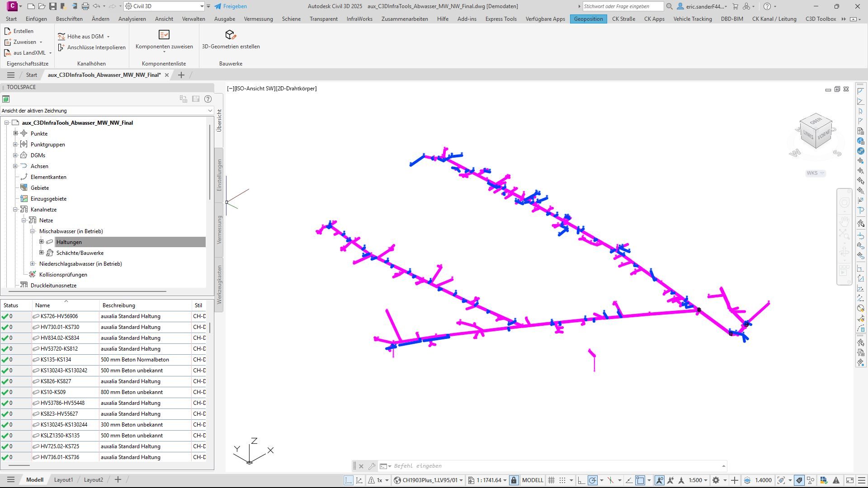The height and width of the screenshot is (488, 868).
Task: Open the Höhe aus DGM dropdown arrow
Action: tap(108, 37)
